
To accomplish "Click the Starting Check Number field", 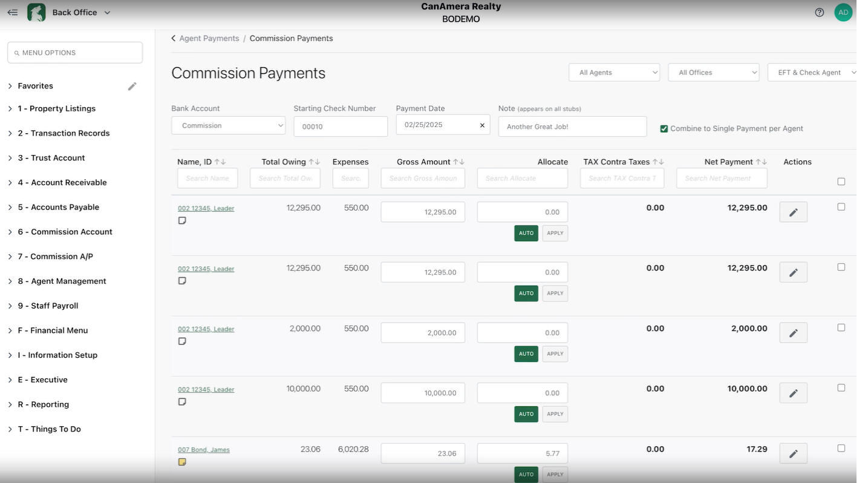I will (x=340, y=126).
